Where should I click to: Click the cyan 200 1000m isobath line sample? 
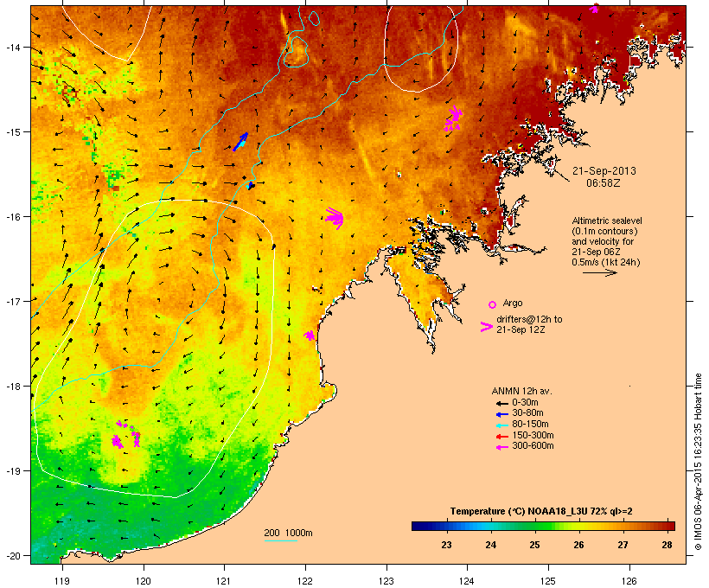280,541
